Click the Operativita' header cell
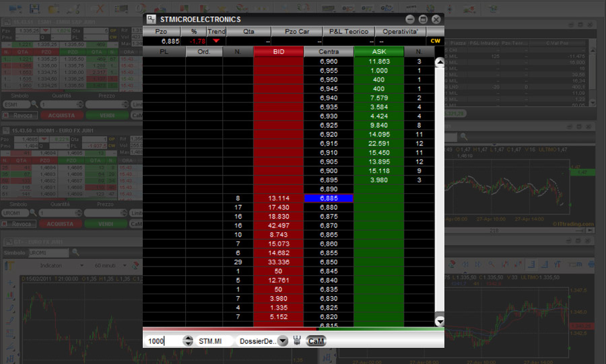The image size is (606, 364). tap(400, 31)
